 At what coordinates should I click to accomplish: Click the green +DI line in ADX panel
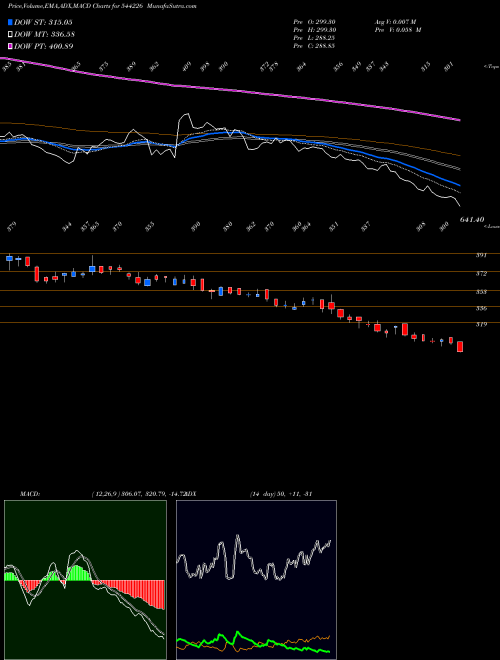238,633
